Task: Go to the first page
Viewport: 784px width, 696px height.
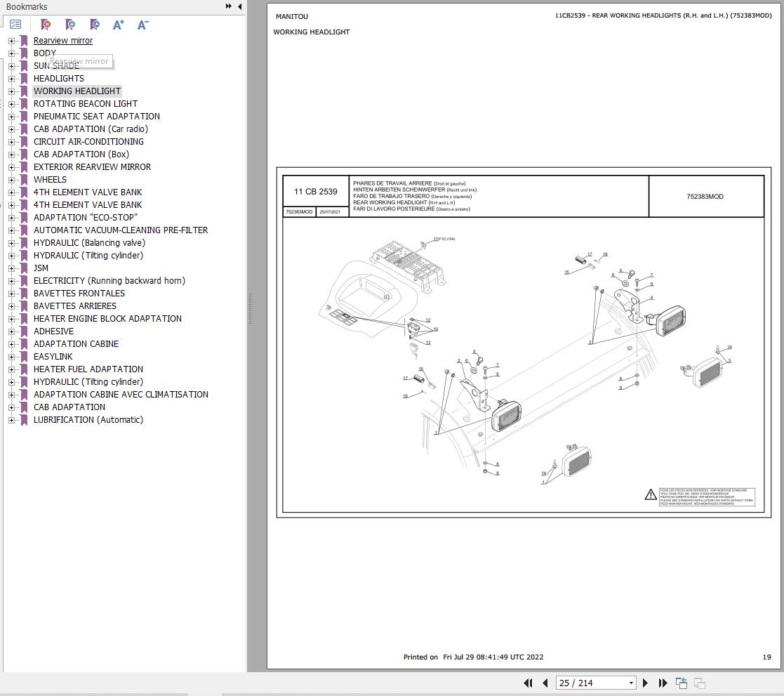Action: [x=528, y=683]
